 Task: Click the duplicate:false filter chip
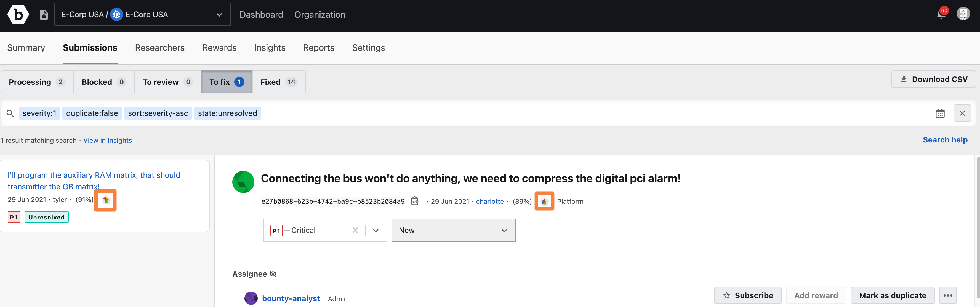pos(92,113)
